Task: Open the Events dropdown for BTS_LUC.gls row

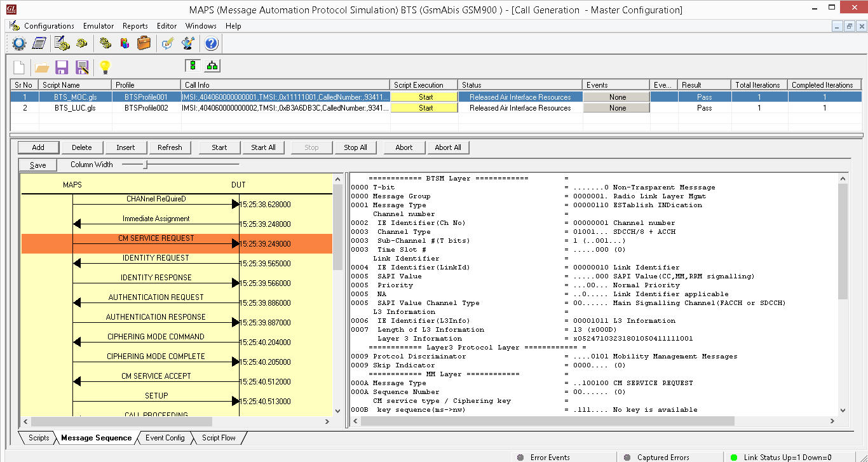Action: pyautogui.click(x=616, y=108)
